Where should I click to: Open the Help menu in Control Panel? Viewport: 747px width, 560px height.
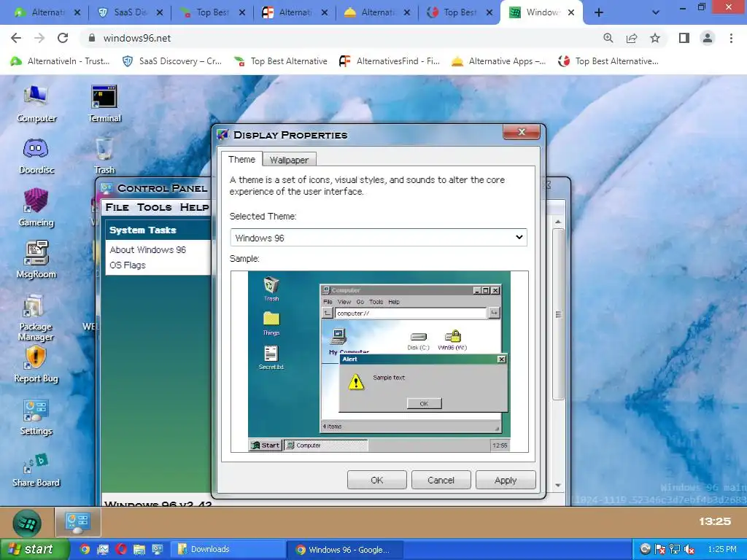tap(194, 207)
